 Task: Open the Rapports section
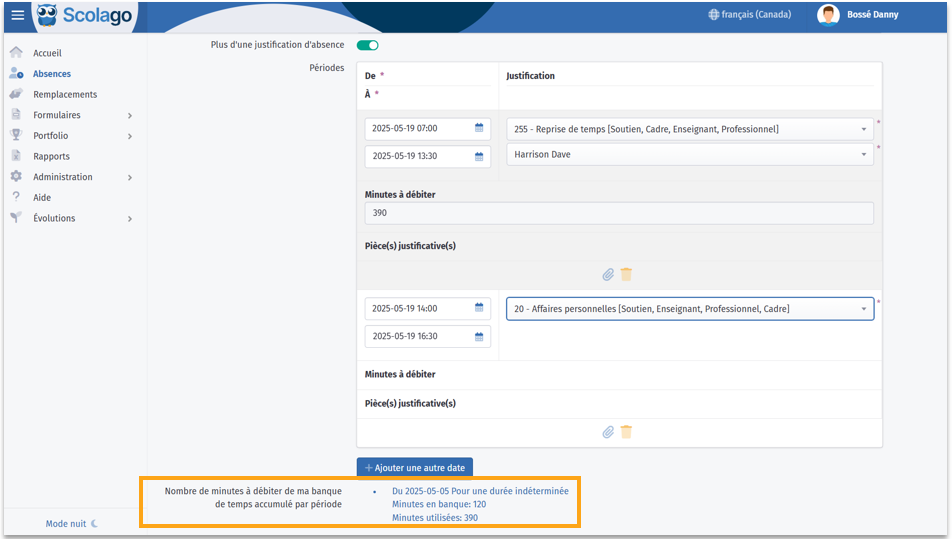[x=51, y=156]
